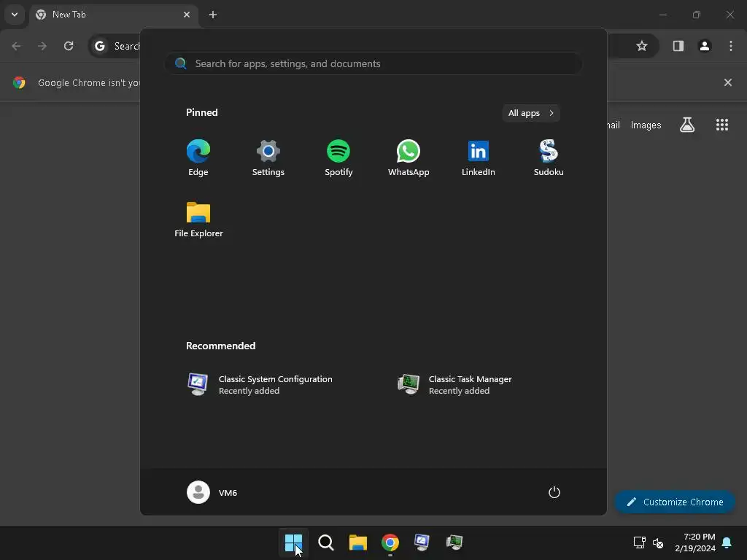Launch LinkedIn from pinned apps
Screen dimensions: 747x560
pos(479,158)
